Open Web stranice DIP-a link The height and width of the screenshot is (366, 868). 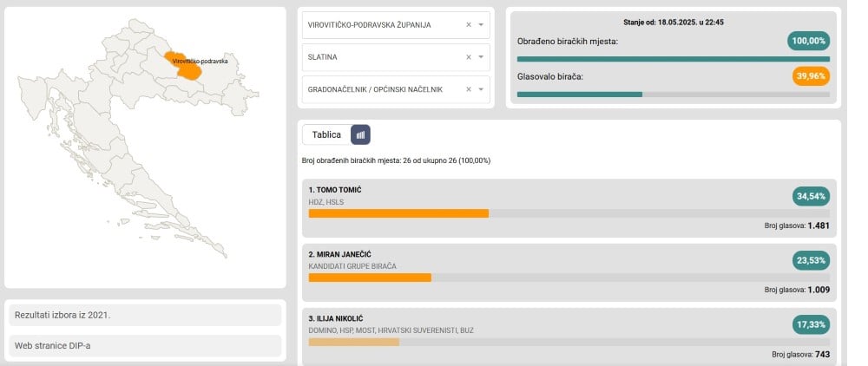[145, 345]
